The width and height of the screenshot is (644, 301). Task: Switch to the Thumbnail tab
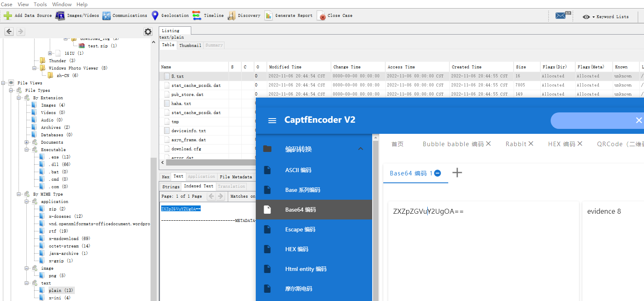tap(190, 45)
